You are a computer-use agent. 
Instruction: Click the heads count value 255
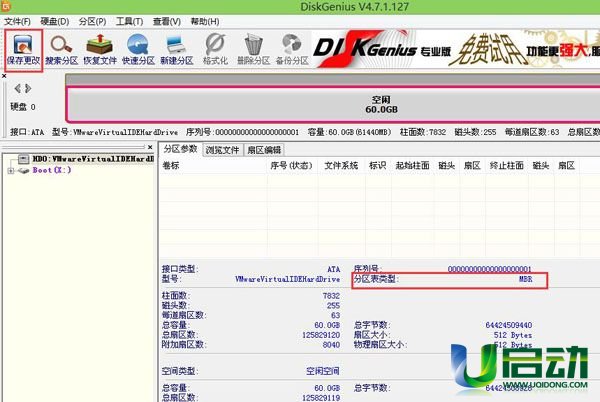(333, 306)
